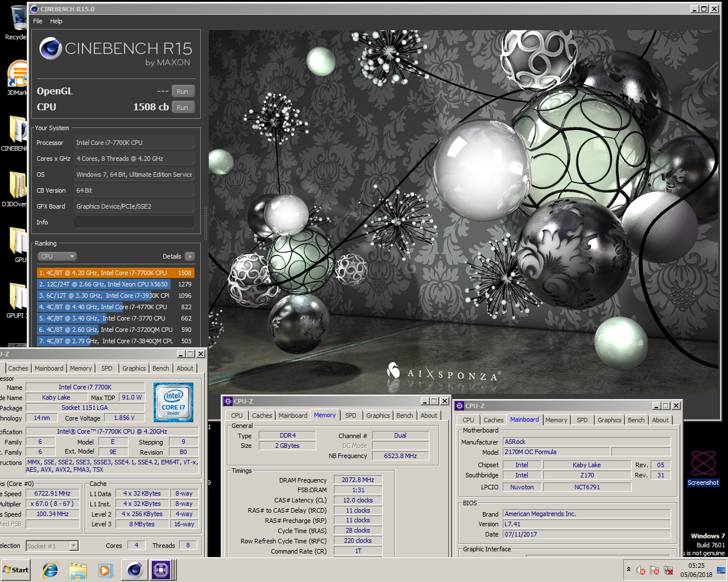Open Windows Explorer from the taskbar
728x582 pixels.
coord(78,570)
